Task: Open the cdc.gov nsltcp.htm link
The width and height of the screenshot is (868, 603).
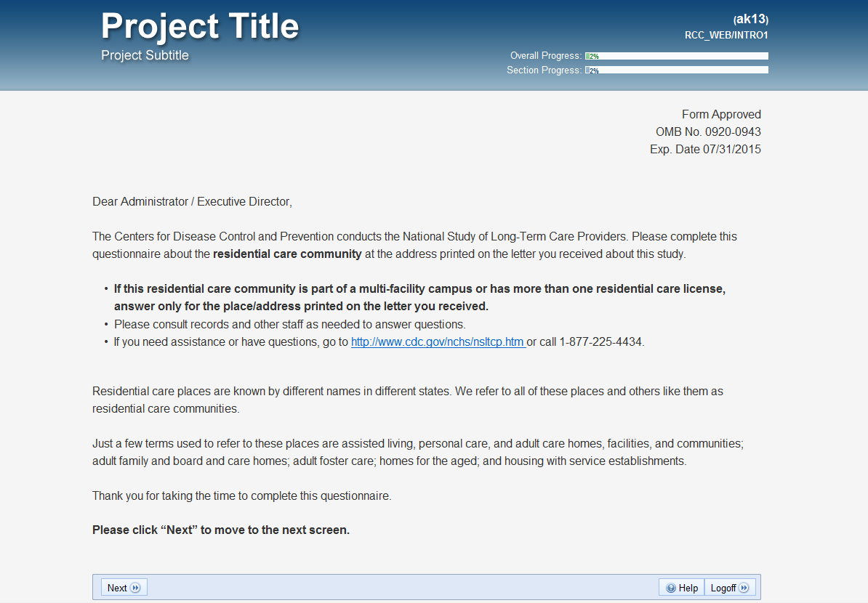Action: (x=438, y=341)
